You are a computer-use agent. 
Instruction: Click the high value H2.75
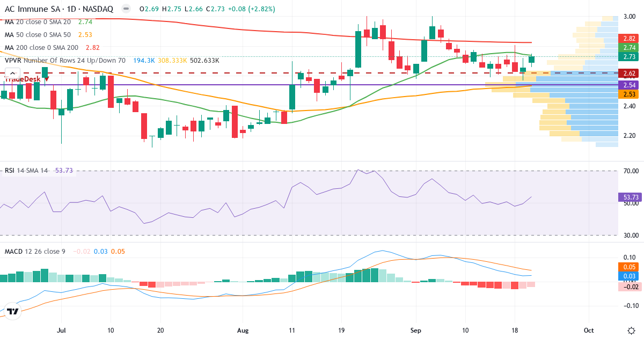tap(172, 9)
